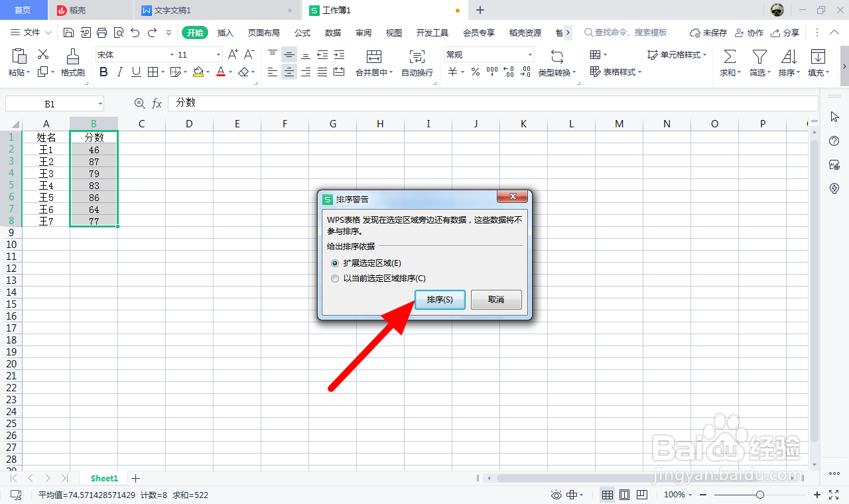The height and width of the screenshot is (504, 849).
Task: Click the Sort icon in ribbon
Action: (789, 56)
